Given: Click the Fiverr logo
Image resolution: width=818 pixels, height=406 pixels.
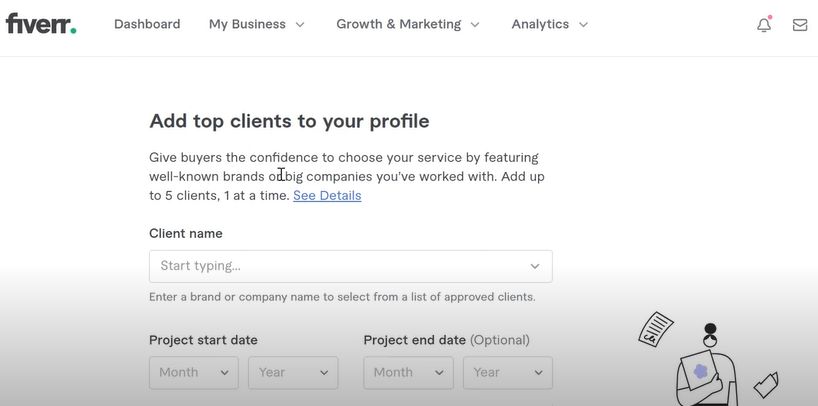Looking at the screenshot, I should click(x=41, y=23).
